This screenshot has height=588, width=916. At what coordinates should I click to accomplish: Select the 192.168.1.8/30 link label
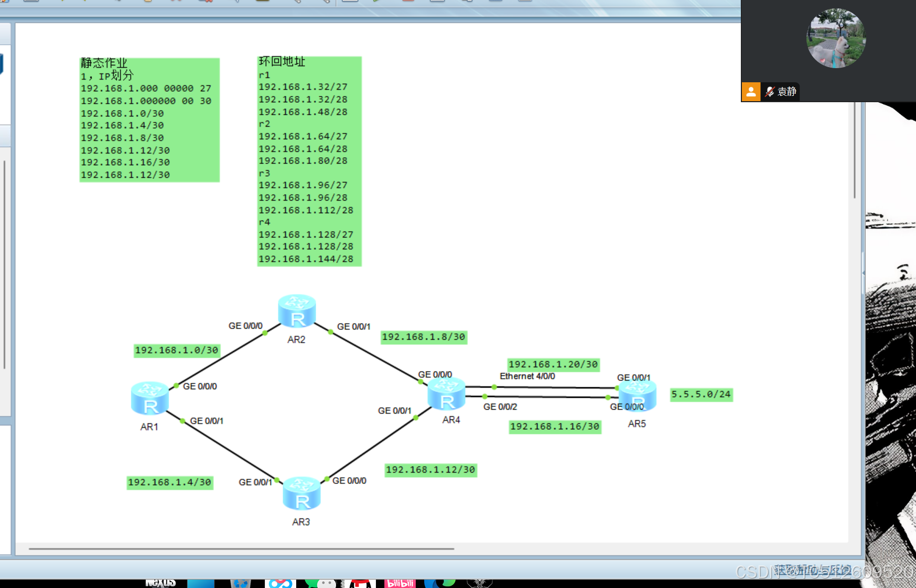coord(424,337)
